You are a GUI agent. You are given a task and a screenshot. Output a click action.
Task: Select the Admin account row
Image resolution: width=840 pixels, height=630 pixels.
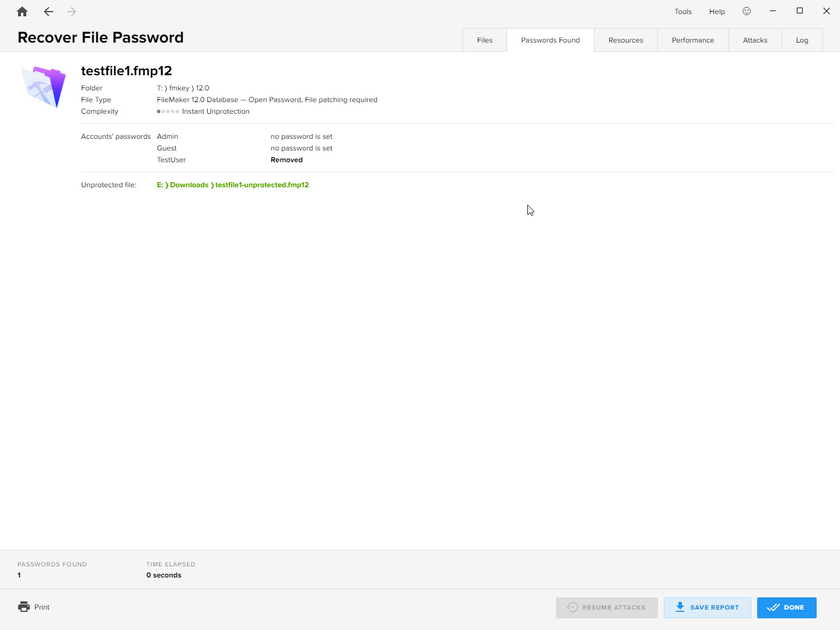[x=244, y=136]
